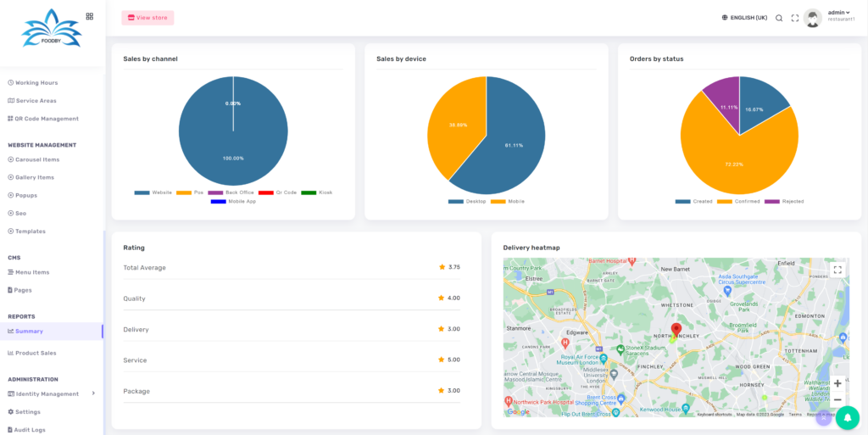Zoom in on the delivery heatmap

[837, 383]
